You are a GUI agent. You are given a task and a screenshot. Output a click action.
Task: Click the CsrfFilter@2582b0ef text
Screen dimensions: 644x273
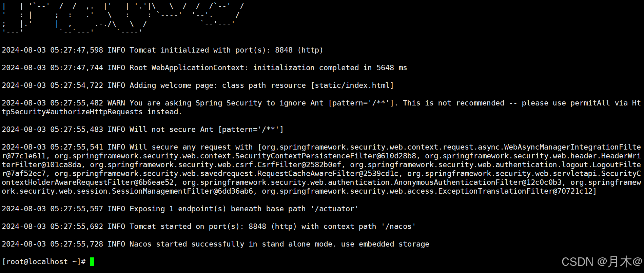[x=299, y=165]
